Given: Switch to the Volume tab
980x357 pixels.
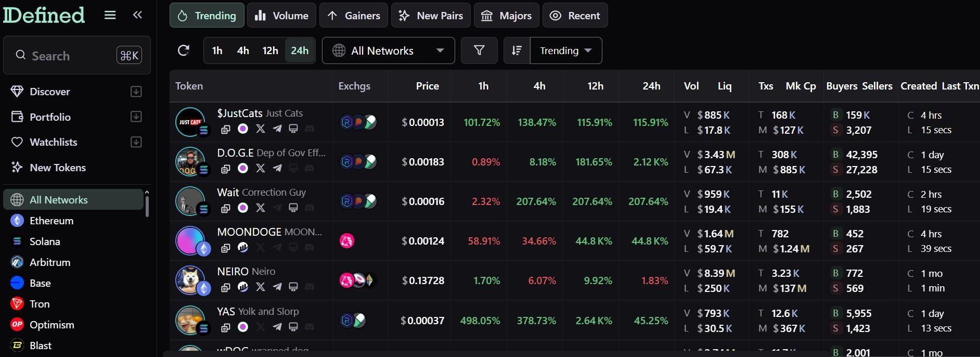Looking at the screenshot, I should [x=281, y=15].
